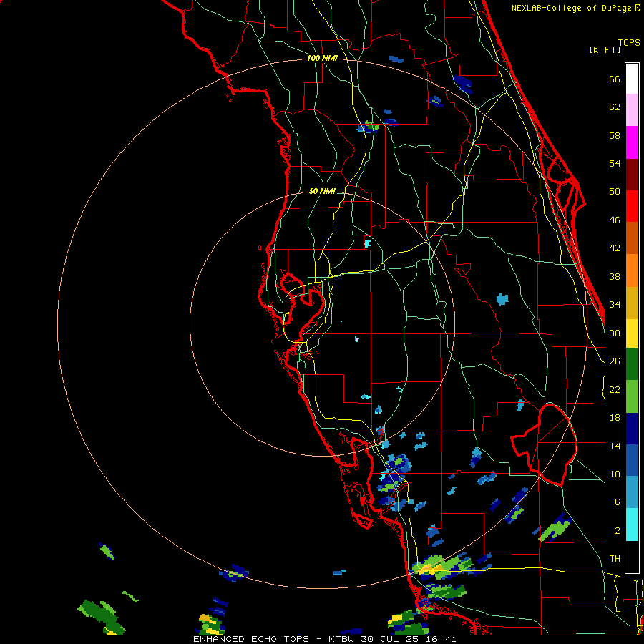Click the 26 value on the legend

click(615, 361)
